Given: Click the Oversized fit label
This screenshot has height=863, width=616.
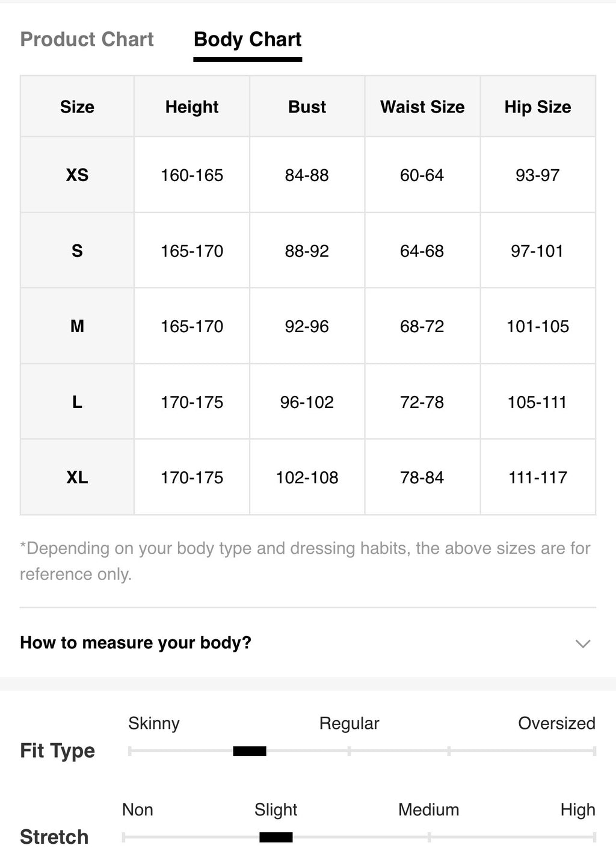Looking at the screenshot, I should [556, 723].
